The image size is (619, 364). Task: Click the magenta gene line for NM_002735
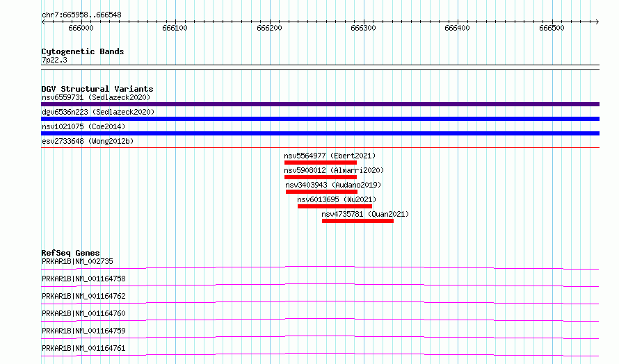[x=320, y=267]
